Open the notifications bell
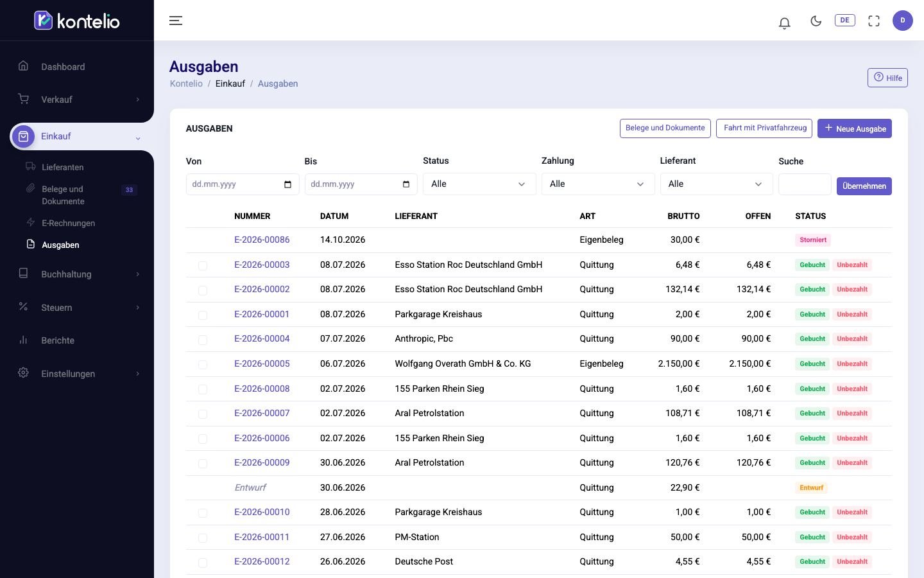 784,22
